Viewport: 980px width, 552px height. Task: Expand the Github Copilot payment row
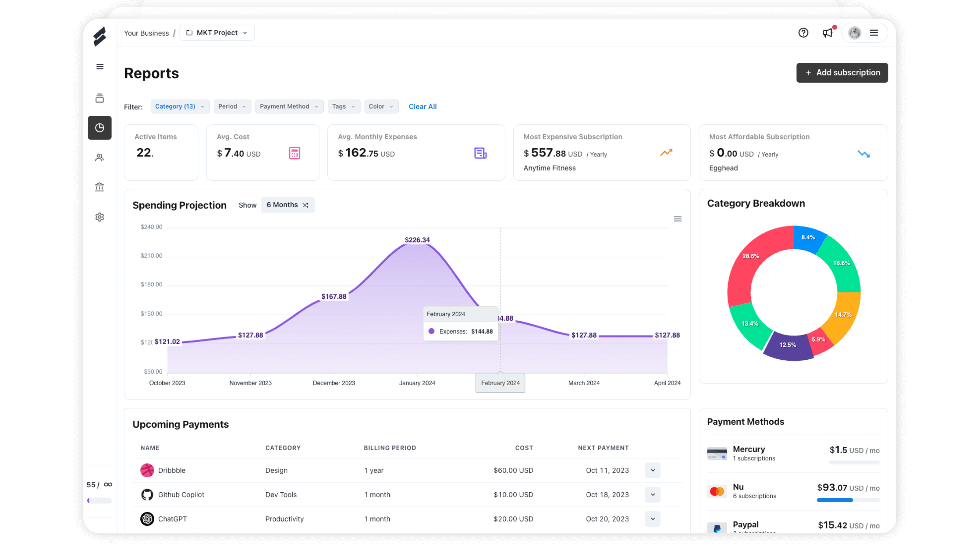point(651,494)
